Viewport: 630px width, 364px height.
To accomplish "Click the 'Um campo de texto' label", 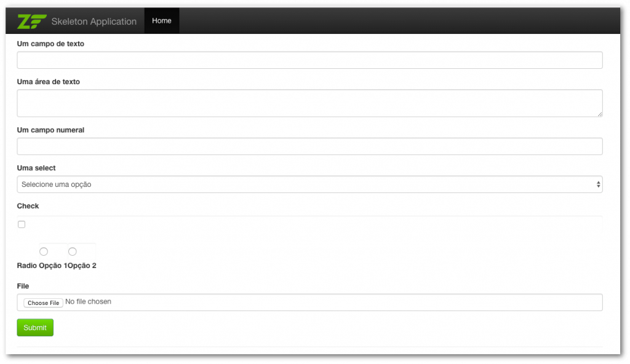I will (50, 44).
